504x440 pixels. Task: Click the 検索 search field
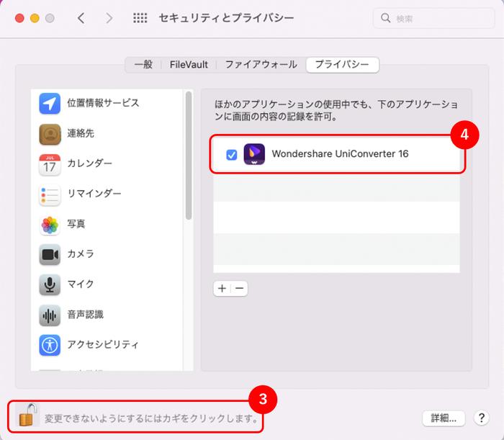coord(433,18)
